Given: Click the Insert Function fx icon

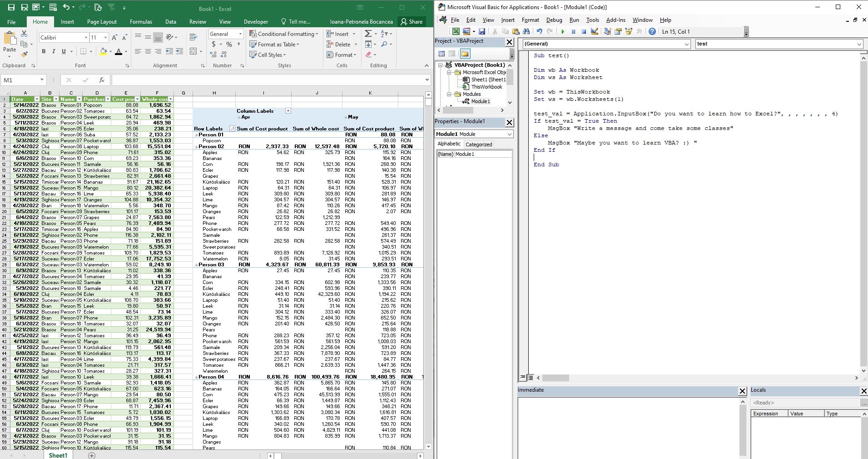Looking at the screenshot, I should (x=102, y=80).
